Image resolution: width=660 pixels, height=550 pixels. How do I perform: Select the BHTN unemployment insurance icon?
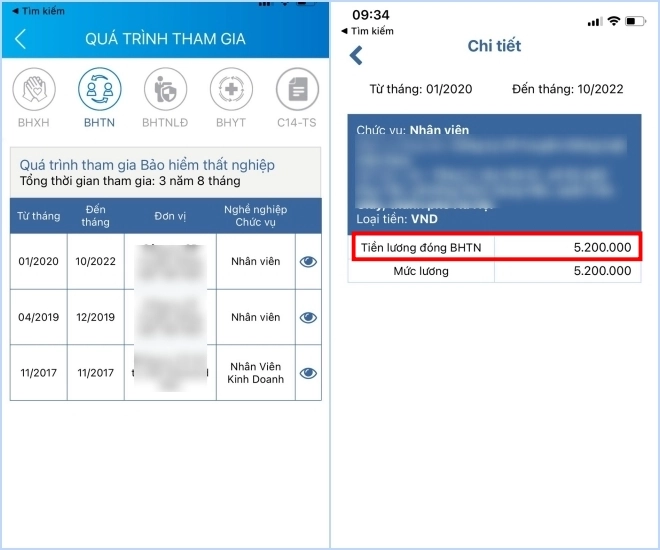[100, 89]
